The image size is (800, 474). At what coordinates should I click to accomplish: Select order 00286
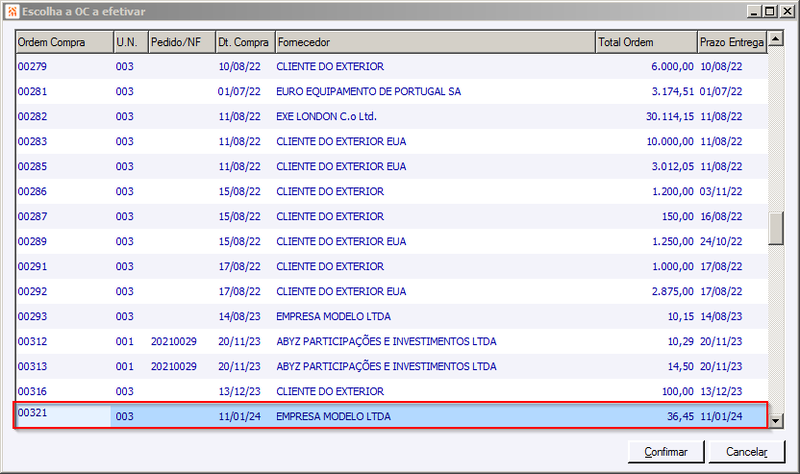(391, 191)
